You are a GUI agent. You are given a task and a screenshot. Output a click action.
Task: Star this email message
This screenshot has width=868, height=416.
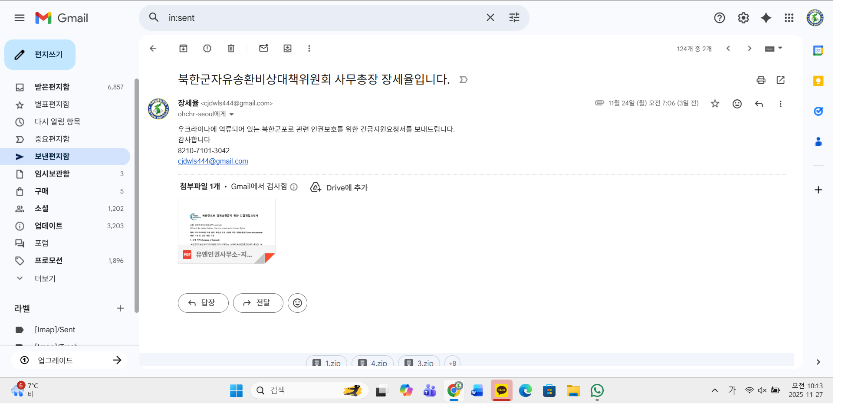coord(715,104)
